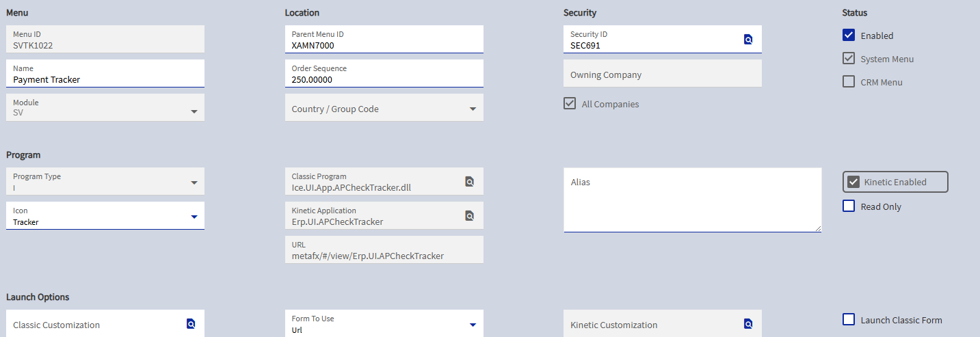The height and width of the screenshot is (337, 980).
Task: Toggle the CRM Menu checkbox
Action: [x=849, y=81]
